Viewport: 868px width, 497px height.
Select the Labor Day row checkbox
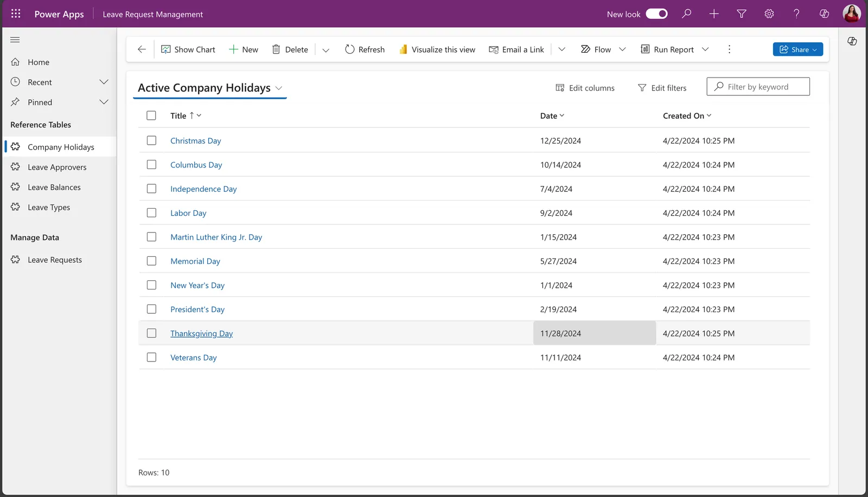click(x=151, y=213)
